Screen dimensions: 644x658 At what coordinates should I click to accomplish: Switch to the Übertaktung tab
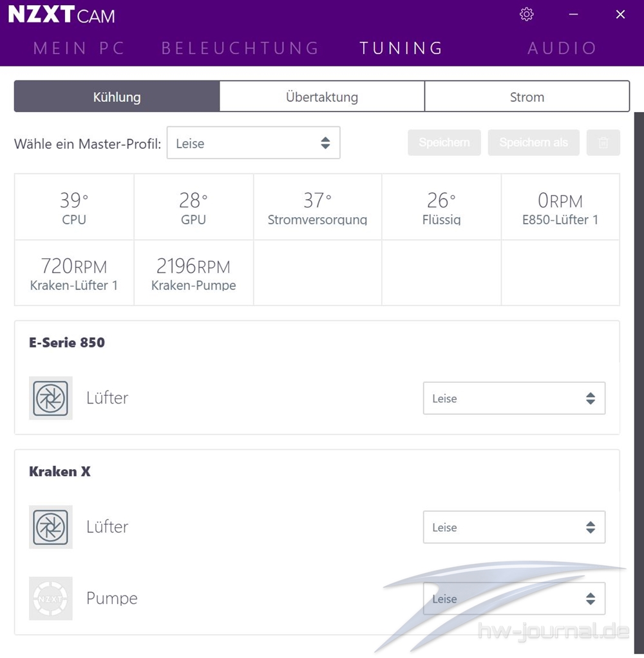[322, 97]
